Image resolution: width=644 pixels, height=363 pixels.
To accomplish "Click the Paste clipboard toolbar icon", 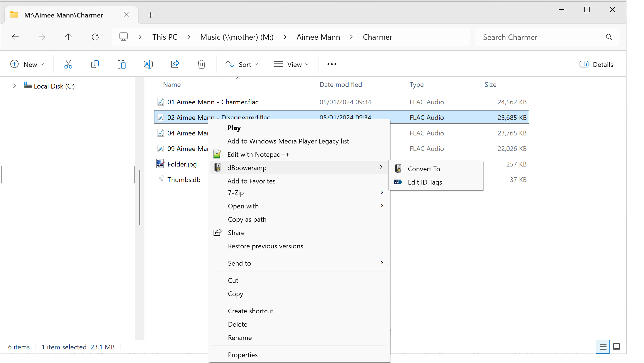I will (121, 64).
